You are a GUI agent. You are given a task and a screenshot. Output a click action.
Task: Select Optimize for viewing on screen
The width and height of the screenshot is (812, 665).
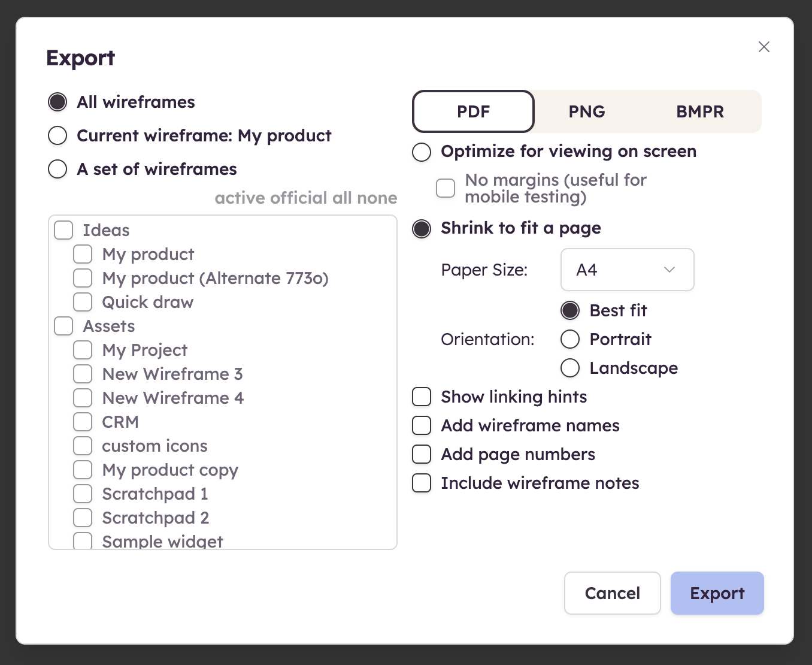pos(422,152)
